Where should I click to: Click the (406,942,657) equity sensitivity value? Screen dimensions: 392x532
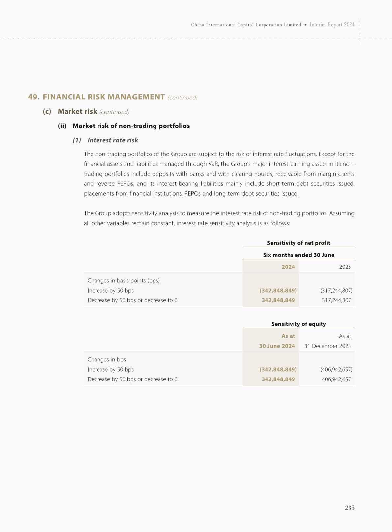(336, 370)
